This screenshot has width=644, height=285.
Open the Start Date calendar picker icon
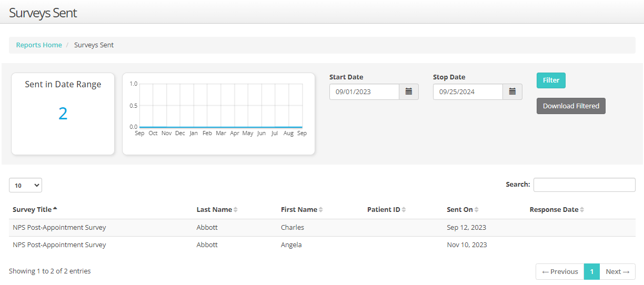409,92
